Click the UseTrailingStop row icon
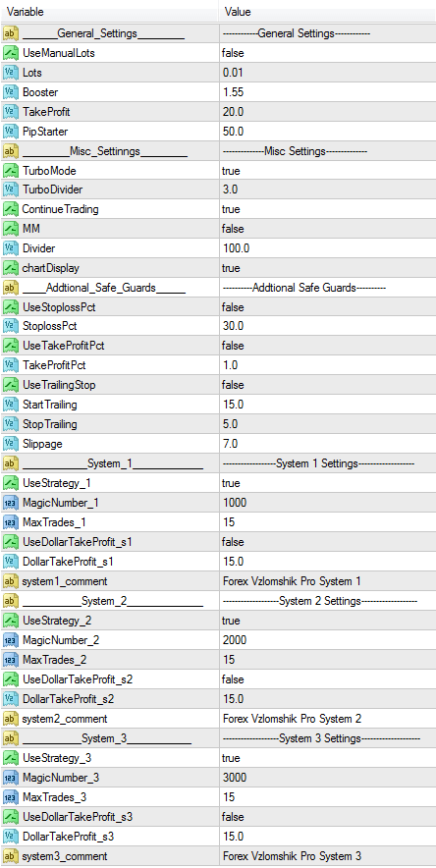 click(x=11, y=385)
